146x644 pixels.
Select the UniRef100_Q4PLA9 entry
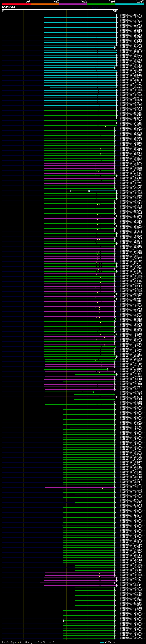(131, 123)
